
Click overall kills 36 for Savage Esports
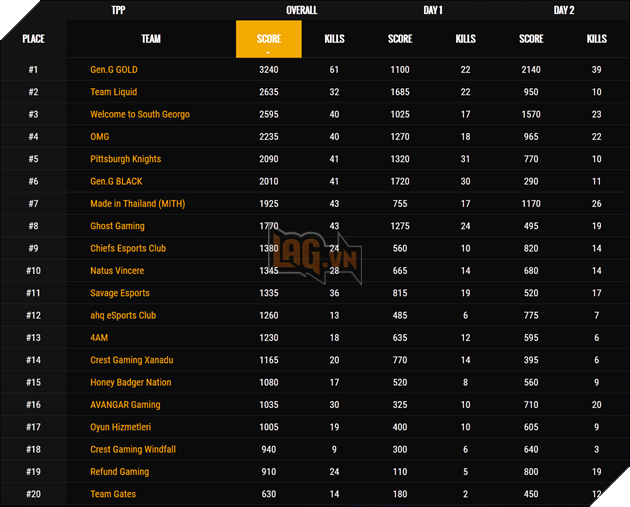334,293
